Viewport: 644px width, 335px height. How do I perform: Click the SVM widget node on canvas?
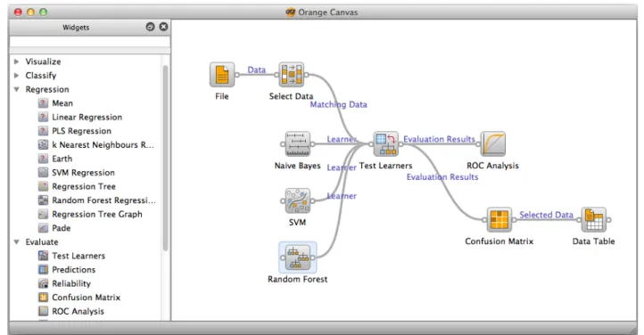click(x=297, y=200)
